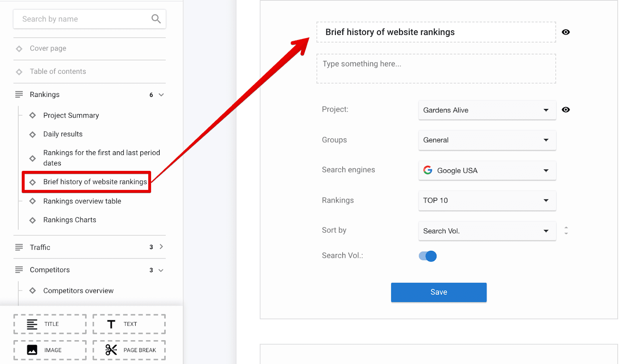Click the sort order up-down arrows

tap(566, 230)
